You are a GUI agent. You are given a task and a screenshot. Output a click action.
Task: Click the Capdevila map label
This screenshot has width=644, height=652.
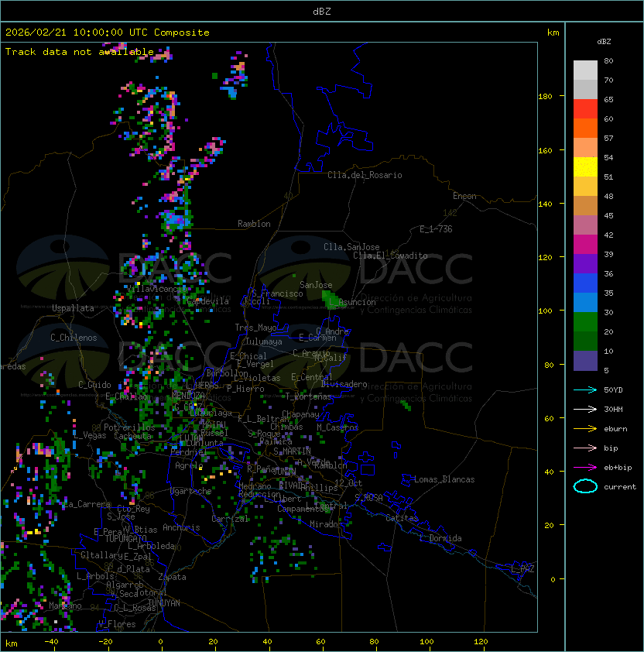pyautogui.click(x=207, y=301)
